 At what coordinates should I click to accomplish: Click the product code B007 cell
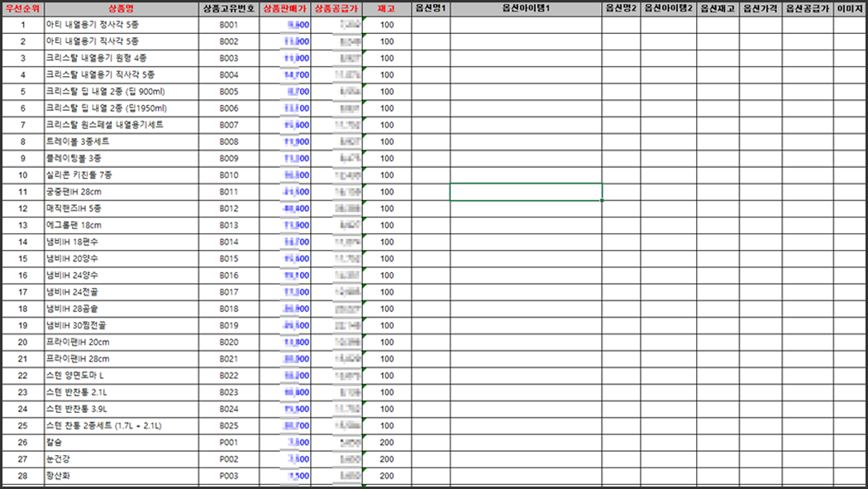[228, 125]
